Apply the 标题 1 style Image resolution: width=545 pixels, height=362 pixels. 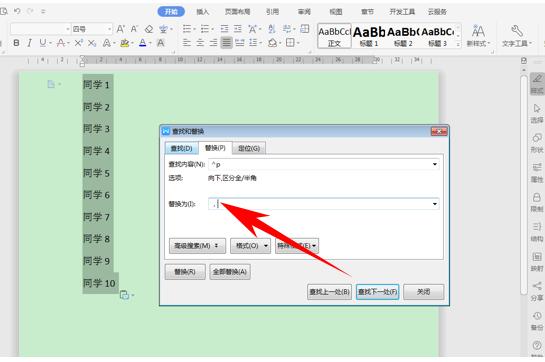pyautogui.click(x=369, y=36)
